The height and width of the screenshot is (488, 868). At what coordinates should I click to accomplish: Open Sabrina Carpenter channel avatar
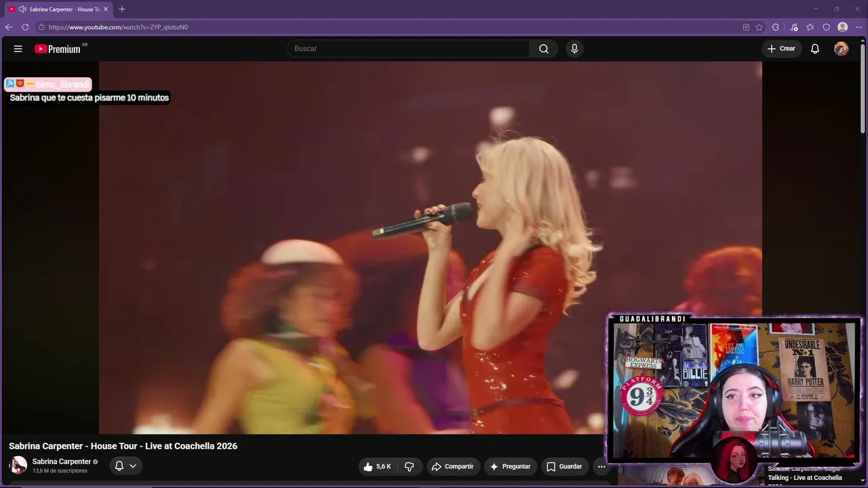pyautogui.click(x=18, y=465)
